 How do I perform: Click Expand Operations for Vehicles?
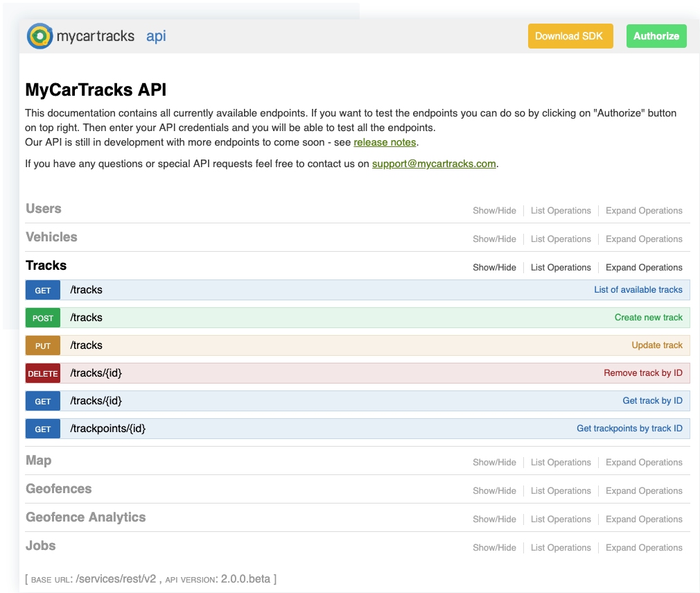pyautogui.click(x=644, y=239)
